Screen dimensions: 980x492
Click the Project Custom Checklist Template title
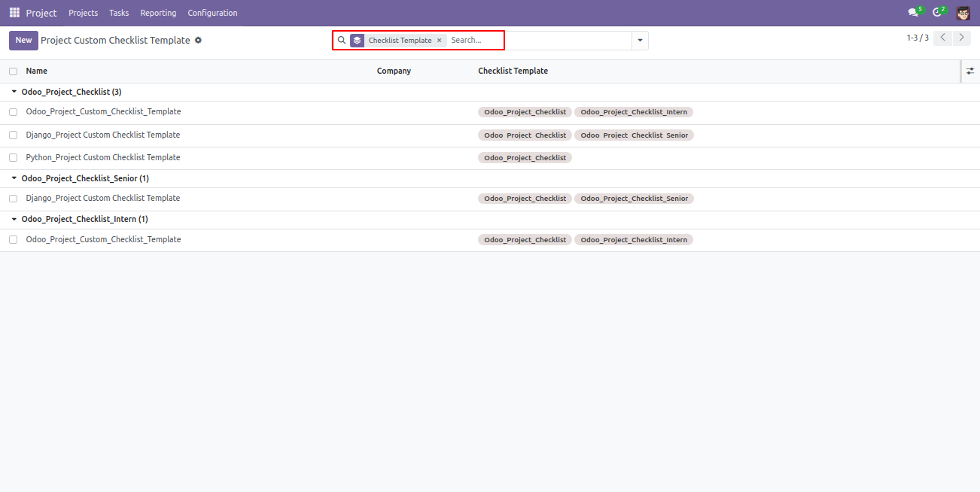click(115, 41)
